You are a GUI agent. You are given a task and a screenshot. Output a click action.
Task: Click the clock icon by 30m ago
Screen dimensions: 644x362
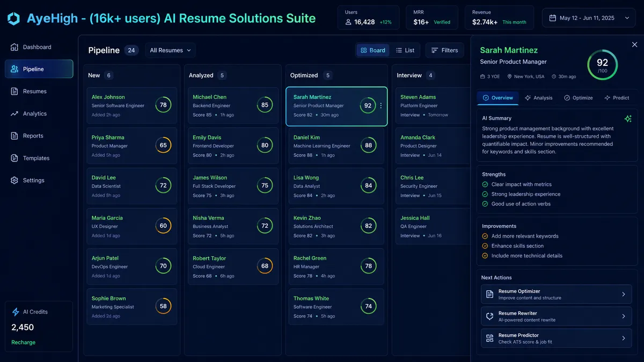coord(553,77)
